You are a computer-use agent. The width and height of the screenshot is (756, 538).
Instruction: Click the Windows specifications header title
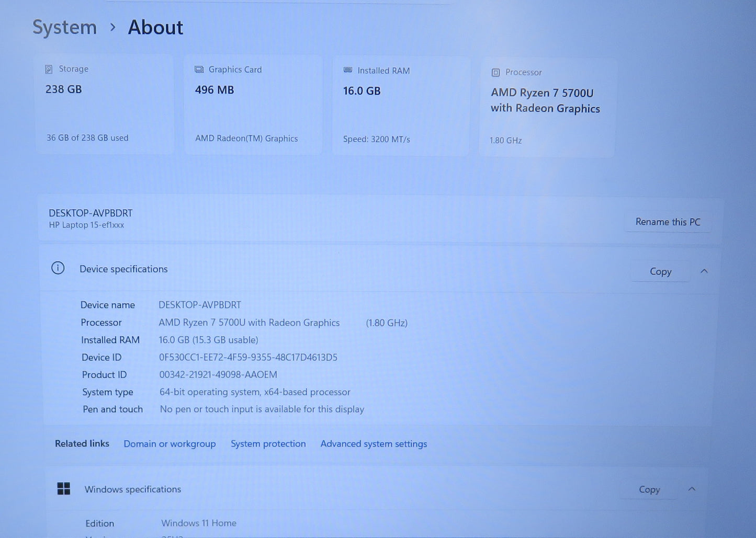point(133,489)
